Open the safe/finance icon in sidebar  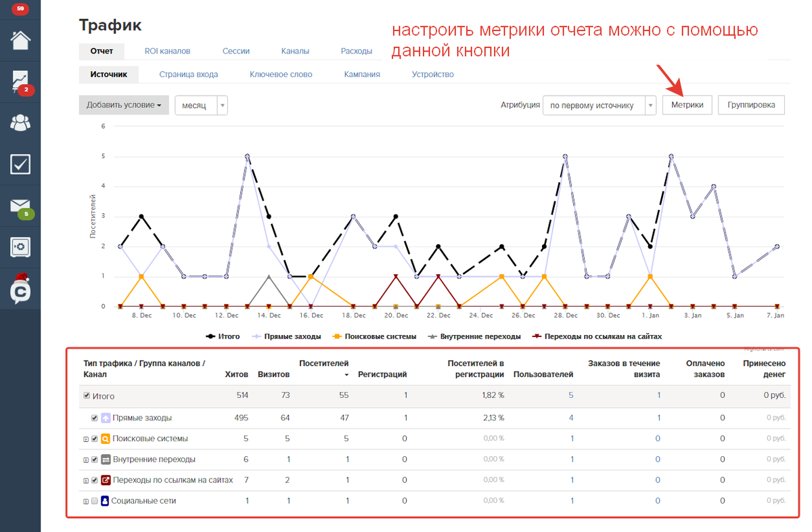(x=20, y=247)
